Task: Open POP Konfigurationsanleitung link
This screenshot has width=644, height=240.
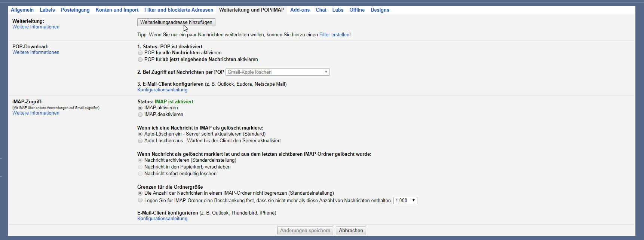Action: click(x=162, y=90)
